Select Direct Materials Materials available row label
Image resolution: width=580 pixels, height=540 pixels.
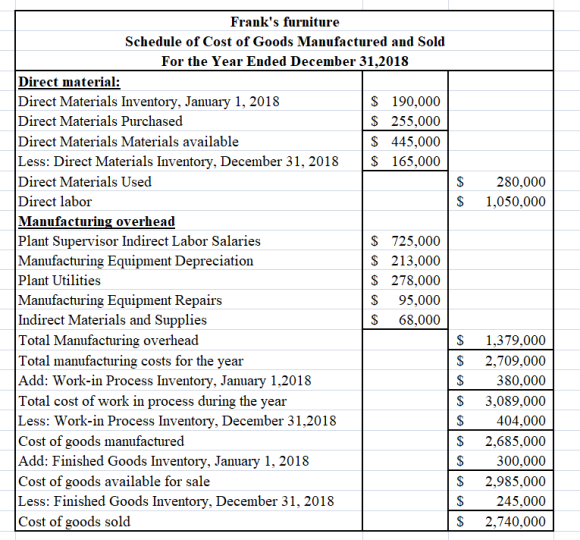click(128, 142)
